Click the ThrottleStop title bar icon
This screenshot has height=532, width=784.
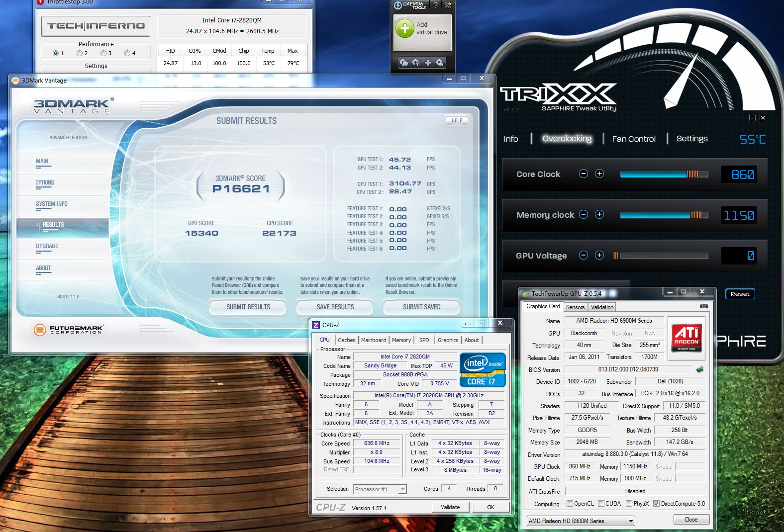[41, 2]
